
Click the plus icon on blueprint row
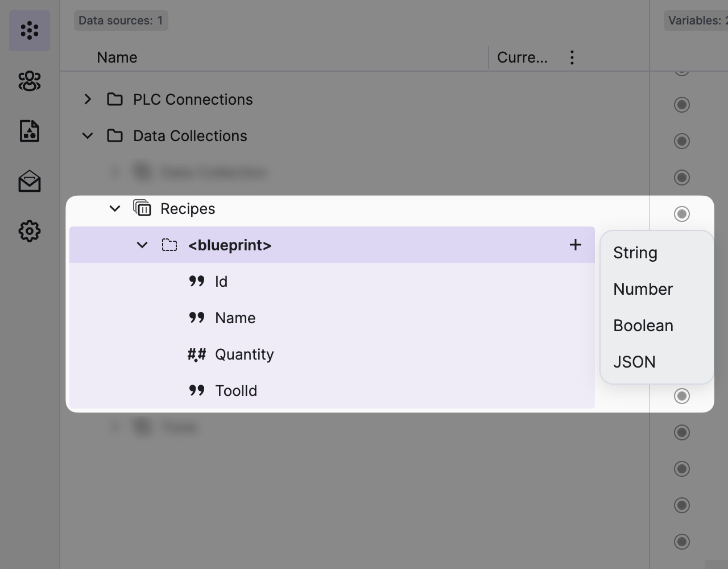[x=575, y=245]
